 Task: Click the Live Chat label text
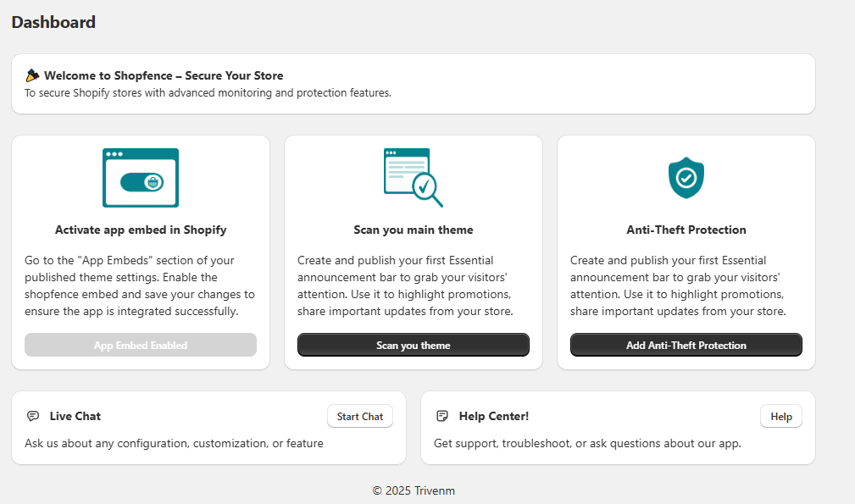click(75, 416)
